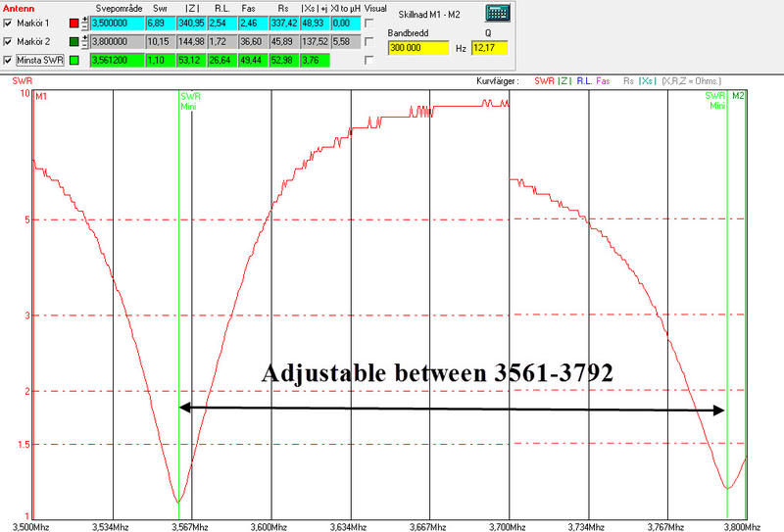This screenshot has height=532, width=784.
Task: Click the Markör 2 Xl to µH value 5,58
Action: coord(346,41)
